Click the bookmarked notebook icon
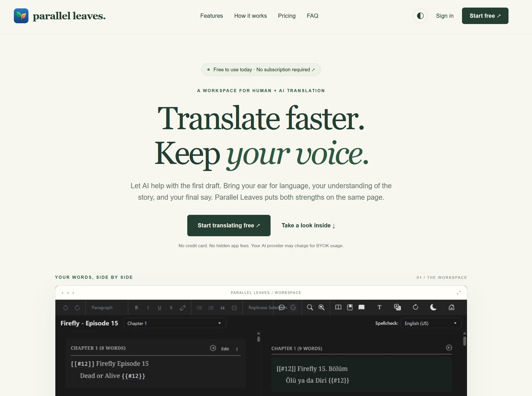This screenshot has height=396, width=532. (x=350, y=307)
